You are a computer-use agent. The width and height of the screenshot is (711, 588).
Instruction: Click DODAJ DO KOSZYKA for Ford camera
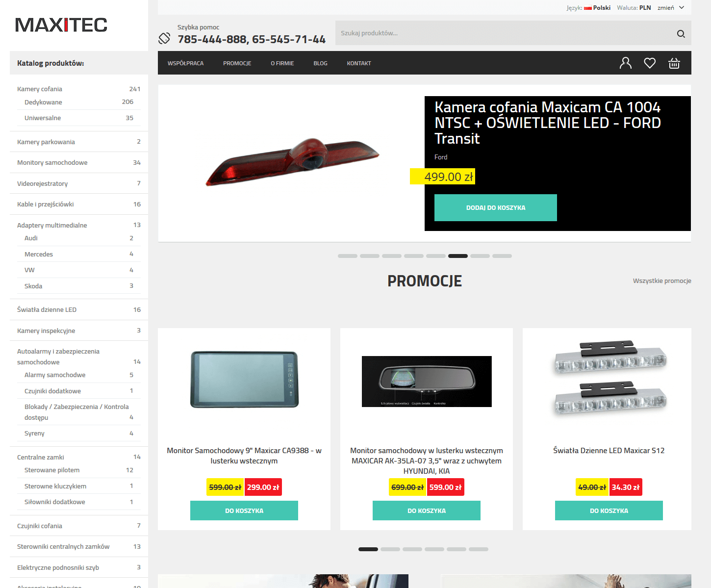(496, 207)
